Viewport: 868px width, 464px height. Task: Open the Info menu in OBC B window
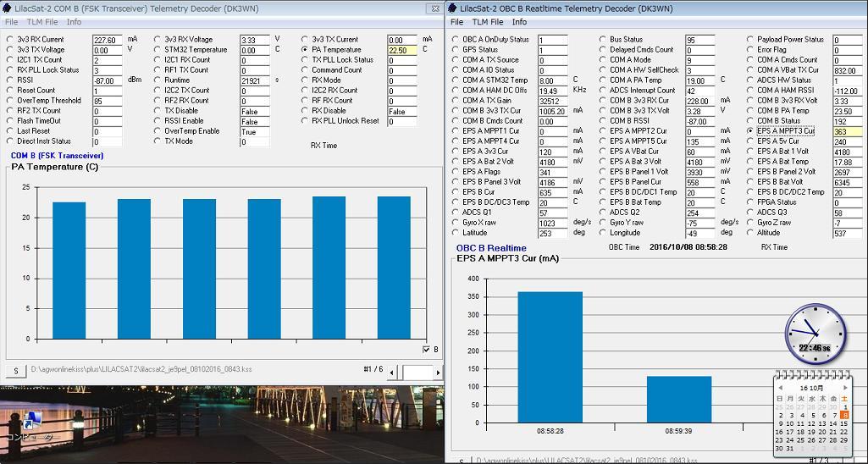click(519, 22)
